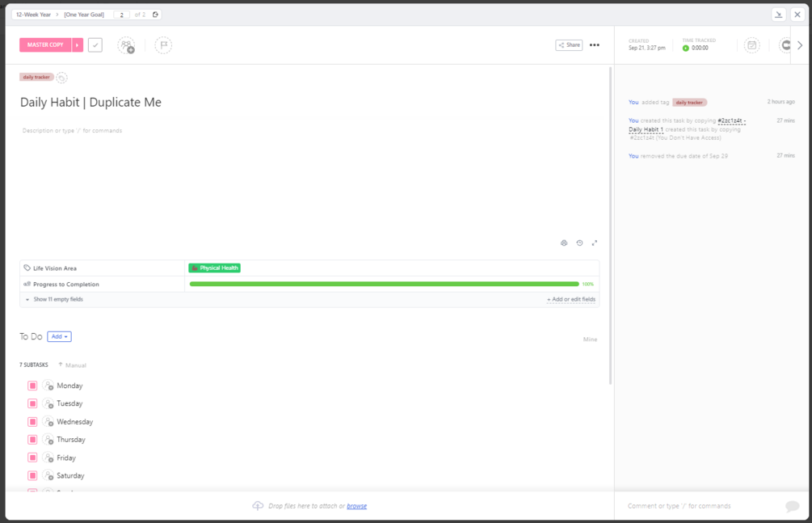
Task: Toggle status box for Tuesday subtask
Action: (32, 404)
